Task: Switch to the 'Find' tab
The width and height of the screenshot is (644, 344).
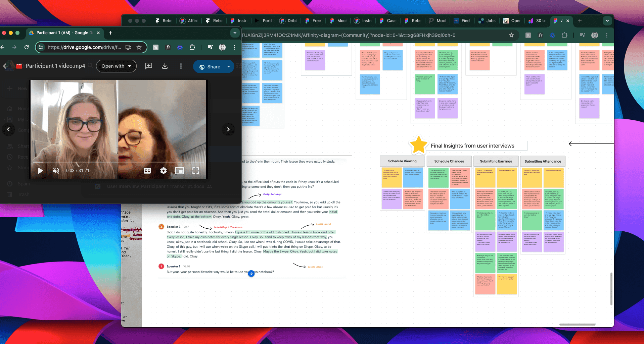Action: tap(462, 21)
